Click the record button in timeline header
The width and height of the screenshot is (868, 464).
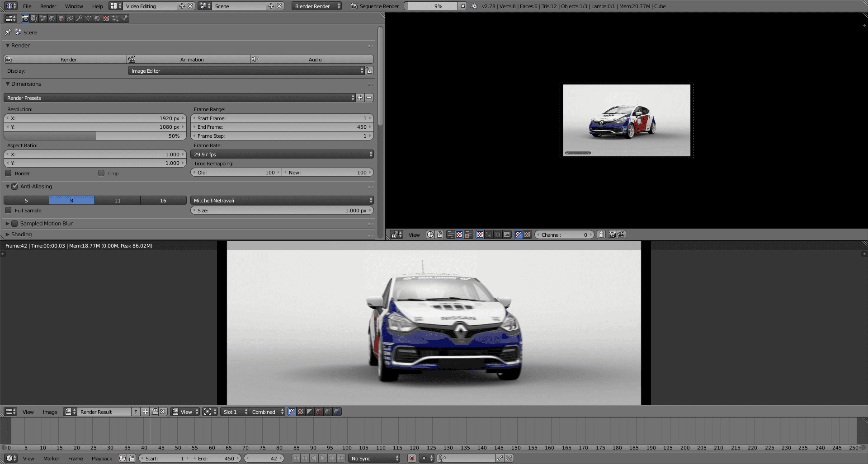coord(411,458)
